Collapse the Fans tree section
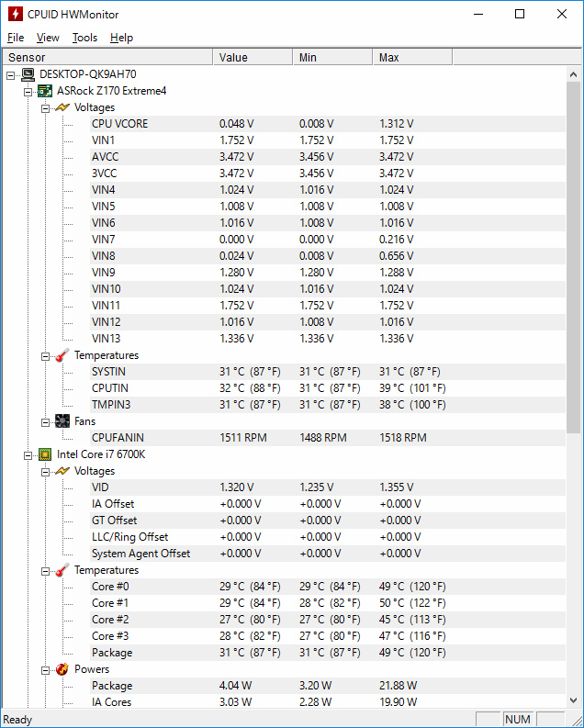Image resolution: width=584 pixels, height=728 pixels. pyautogui.click(x=45, y=421)
